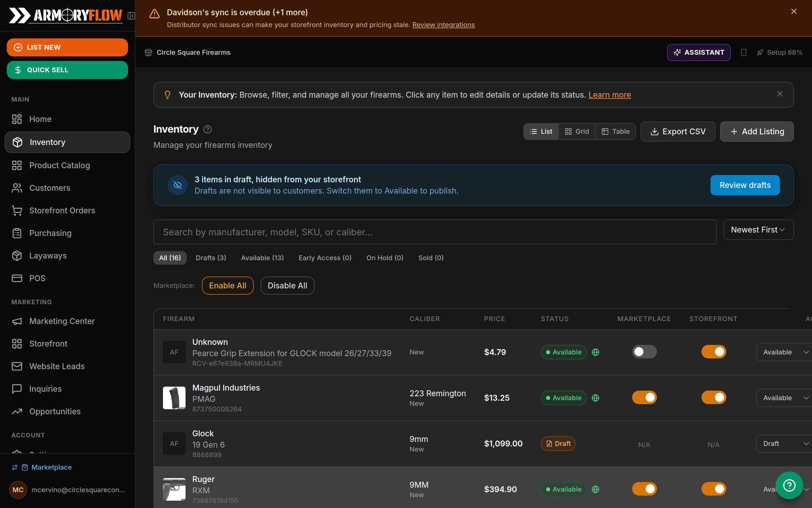Toggle storefront for Ruger RXM

click(x=714, y=489)
